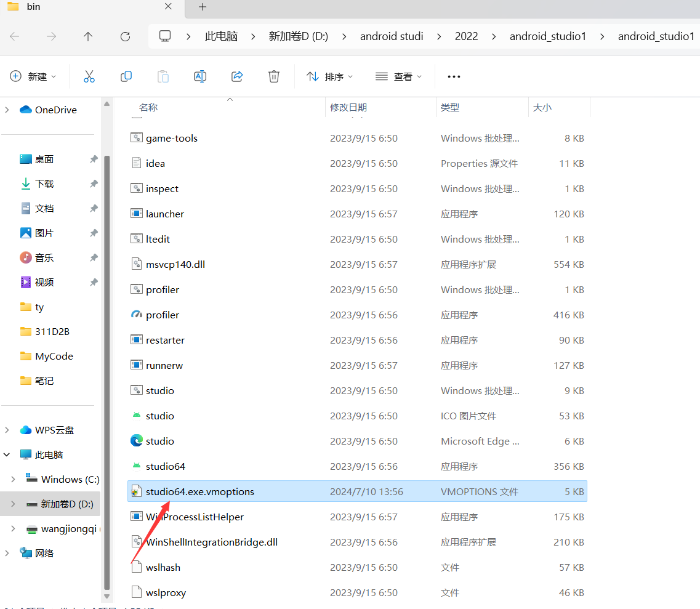Select 新加卷D (D:) in the address bar
Image resolution: width=700 pixels, height=609 pixels.
pos(298,36)
